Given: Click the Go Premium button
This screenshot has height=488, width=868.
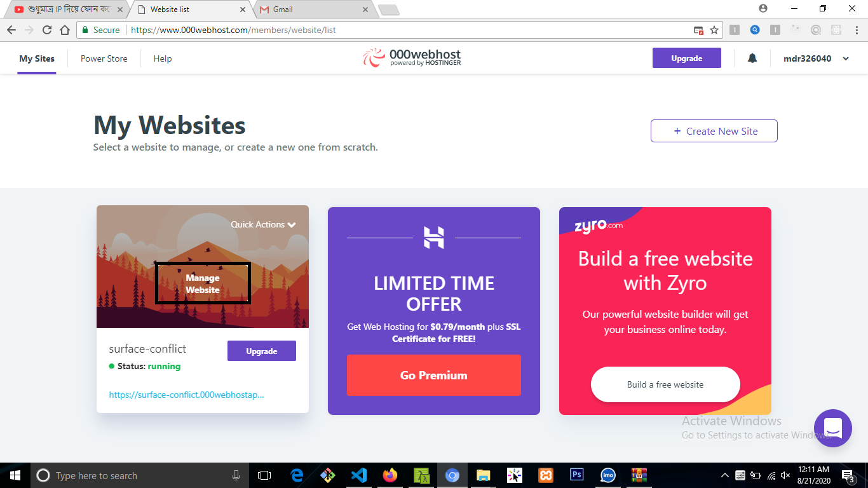Looking at the screenshot, I should click(434, 376).
